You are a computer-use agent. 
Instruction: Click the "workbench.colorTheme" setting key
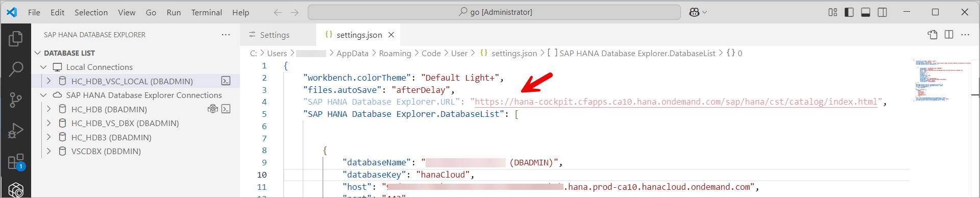tap(357, 78)
